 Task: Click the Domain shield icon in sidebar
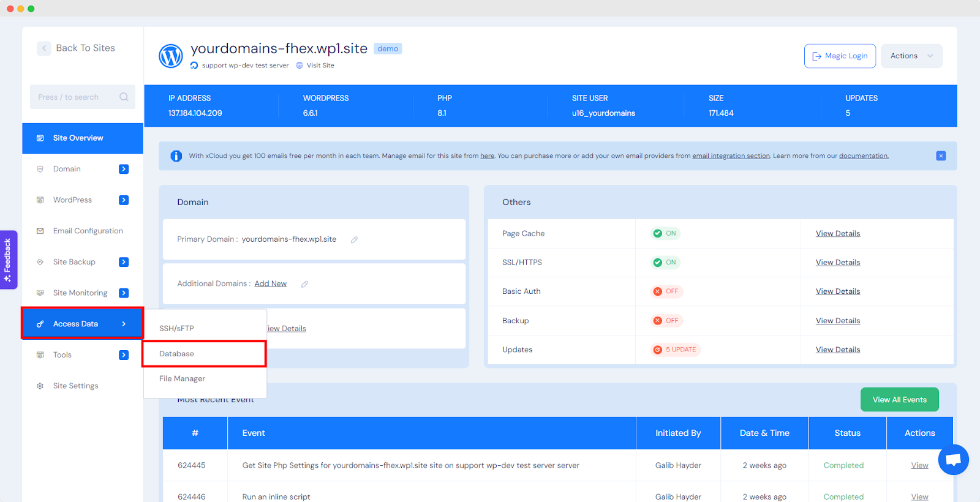[x=40, y=169]
